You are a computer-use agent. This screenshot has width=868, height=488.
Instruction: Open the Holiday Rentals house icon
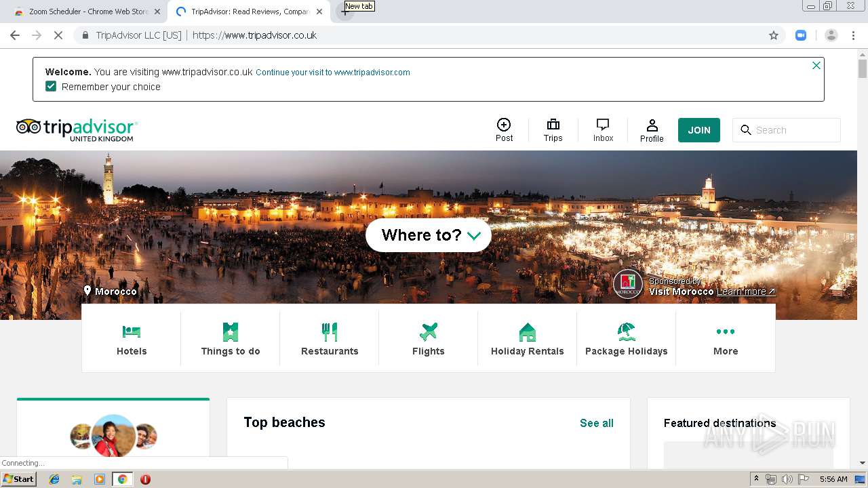click(528, 331)
